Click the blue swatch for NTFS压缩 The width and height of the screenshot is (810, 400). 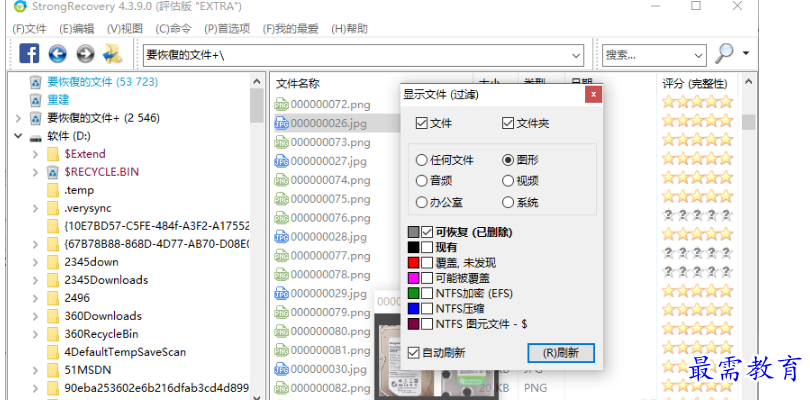coord(413,309)
